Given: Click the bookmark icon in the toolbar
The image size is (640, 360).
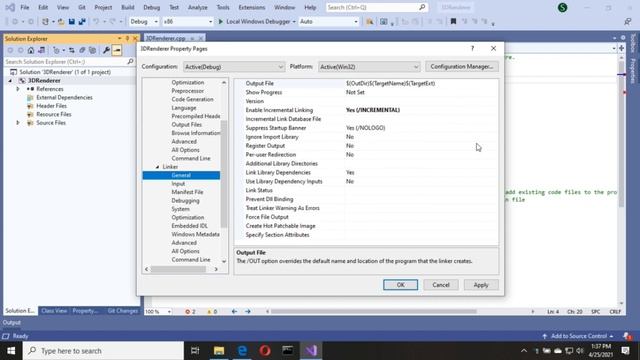Looking at the screenshot, I should [x=453, y=22].
